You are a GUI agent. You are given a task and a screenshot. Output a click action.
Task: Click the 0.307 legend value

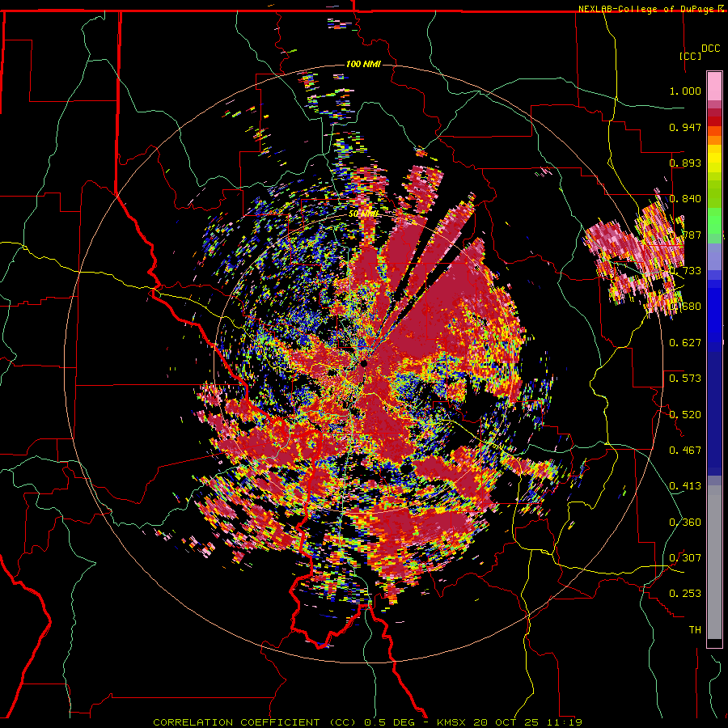click(685, 558)
